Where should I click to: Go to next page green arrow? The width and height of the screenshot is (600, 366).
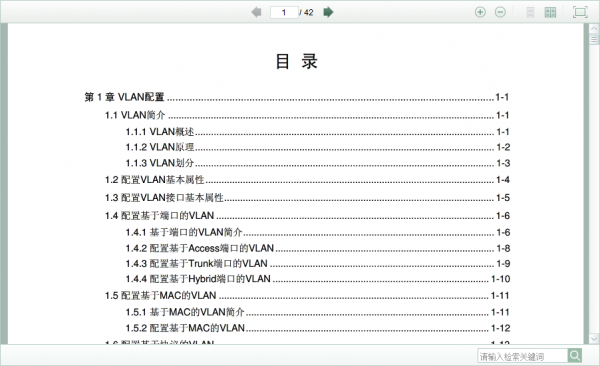coord(328,12)
